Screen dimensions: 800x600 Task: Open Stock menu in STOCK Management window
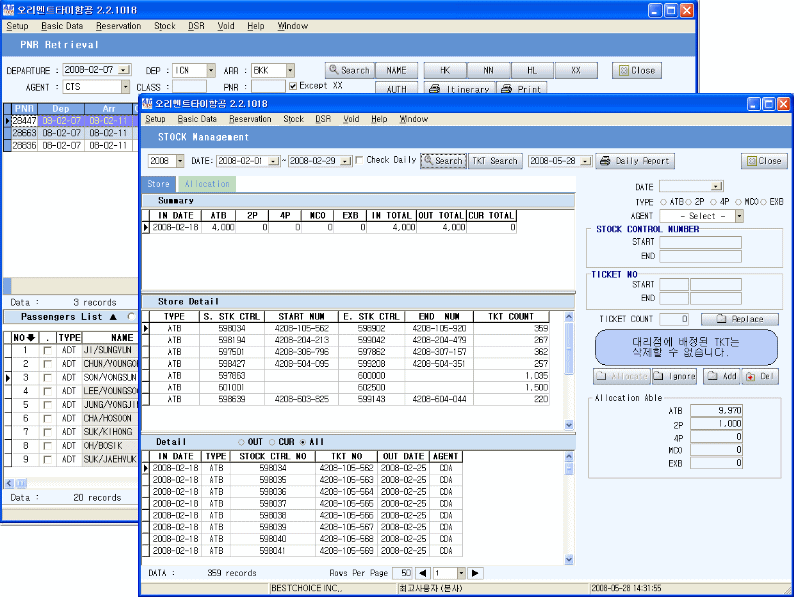[x=293, y=119]
